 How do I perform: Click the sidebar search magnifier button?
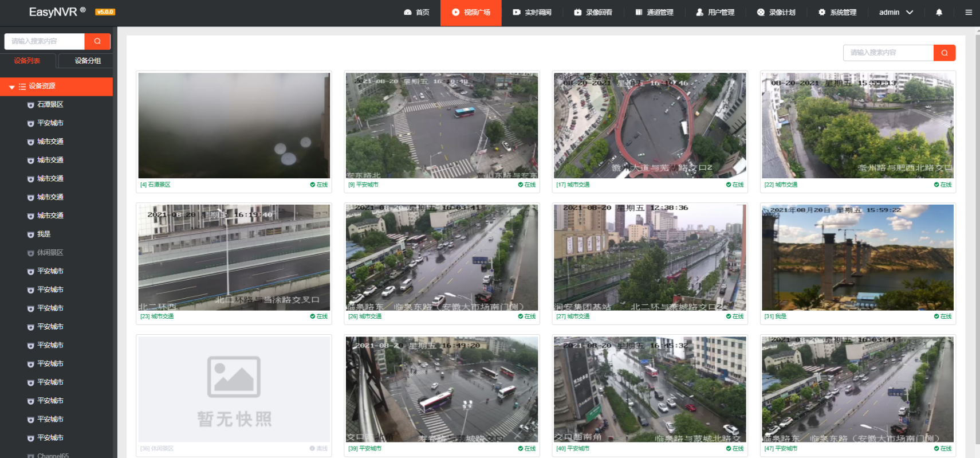pos(97,41)
